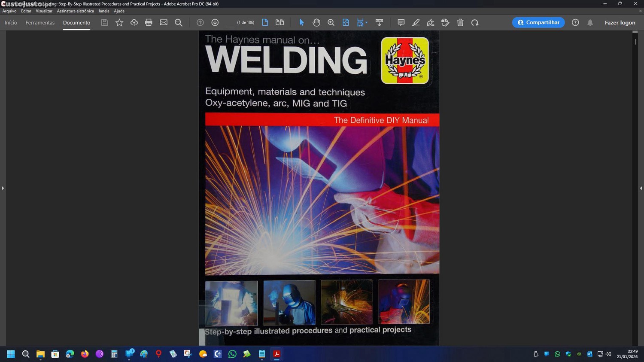The image size is (644, 362).
Task: Open the fit-width options dropdown arrow
Action: [x=366, y=23]
